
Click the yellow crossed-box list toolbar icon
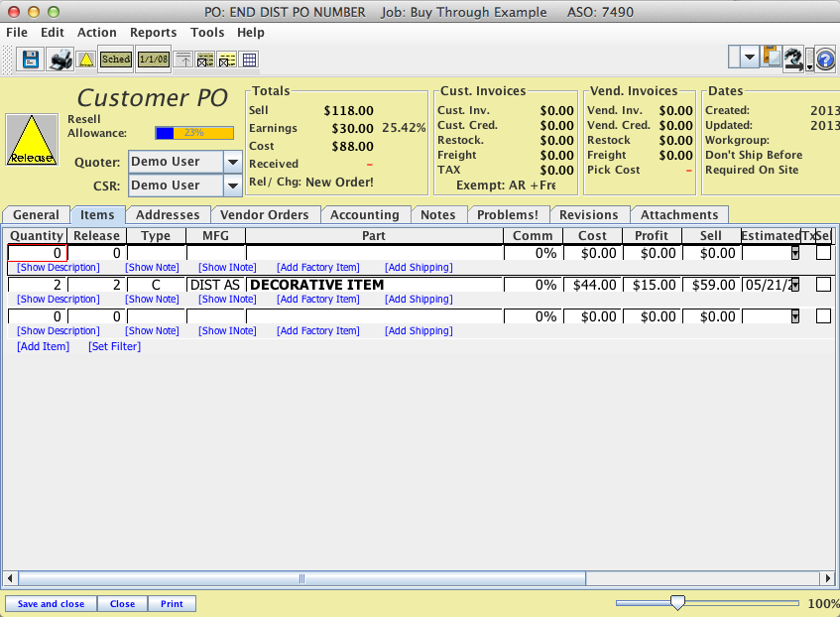pos(227,60)
